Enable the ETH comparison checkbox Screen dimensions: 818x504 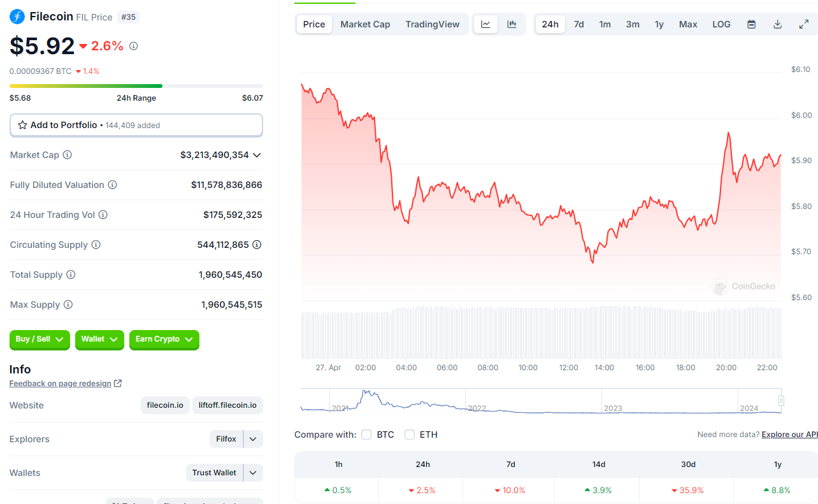[x=410, y=435]
